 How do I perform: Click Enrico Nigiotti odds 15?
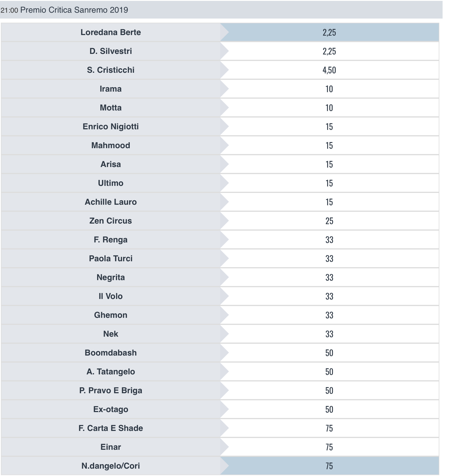pos(329,127)
